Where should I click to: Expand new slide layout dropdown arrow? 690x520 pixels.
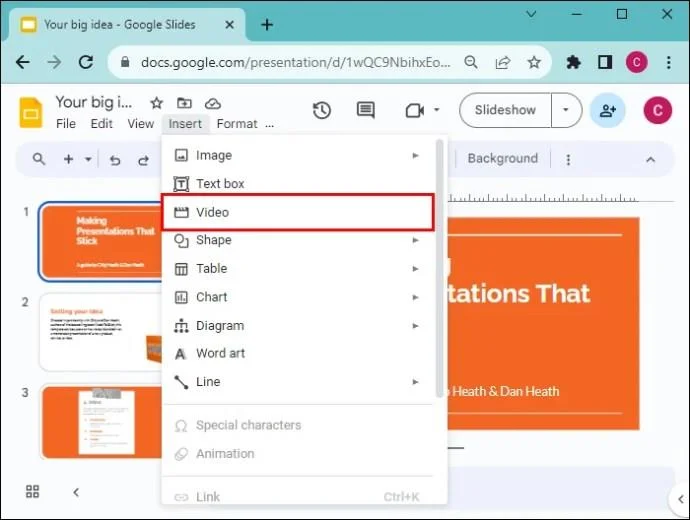pyautogui.click(x=88, y=159)
